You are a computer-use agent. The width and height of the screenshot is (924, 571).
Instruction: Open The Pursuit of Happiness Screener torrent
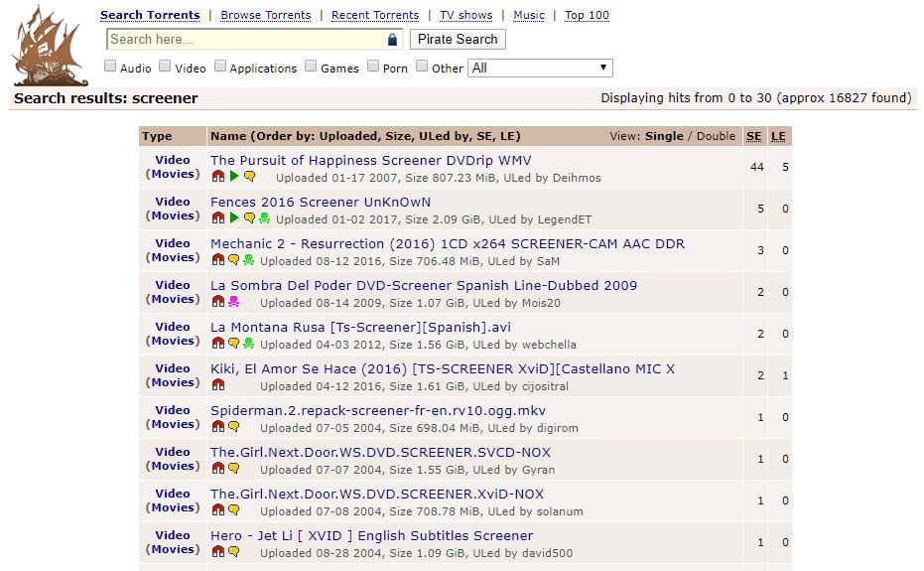coord(370,161)
